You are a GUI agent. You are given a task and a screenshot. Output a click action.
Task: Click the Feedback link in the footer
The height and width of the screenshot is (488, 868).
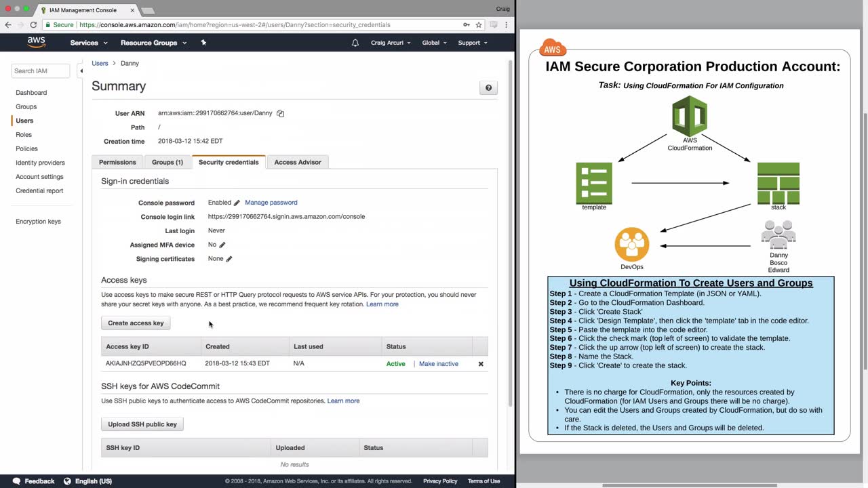coord(39,481)
